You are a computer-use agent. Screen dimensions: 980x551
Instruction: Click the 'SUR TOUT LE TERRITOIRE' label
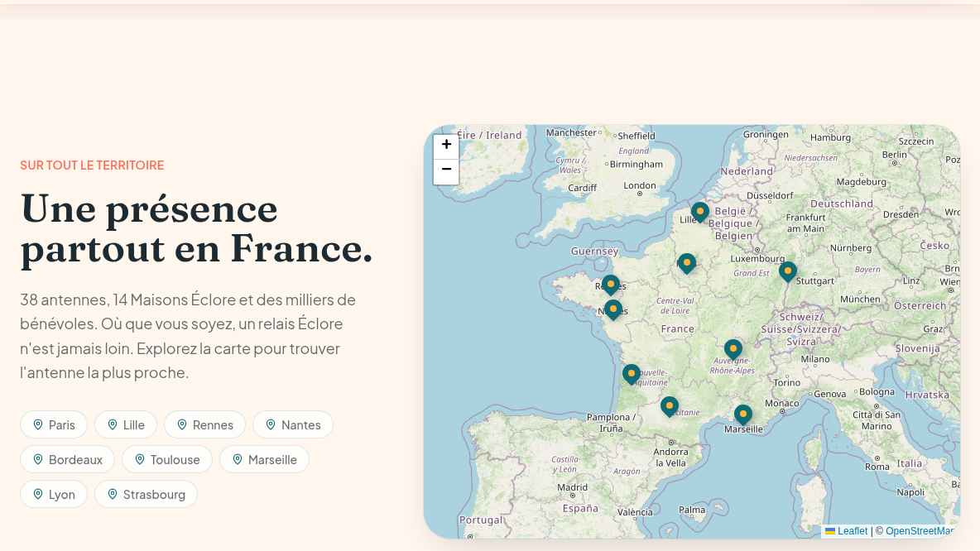92,165
